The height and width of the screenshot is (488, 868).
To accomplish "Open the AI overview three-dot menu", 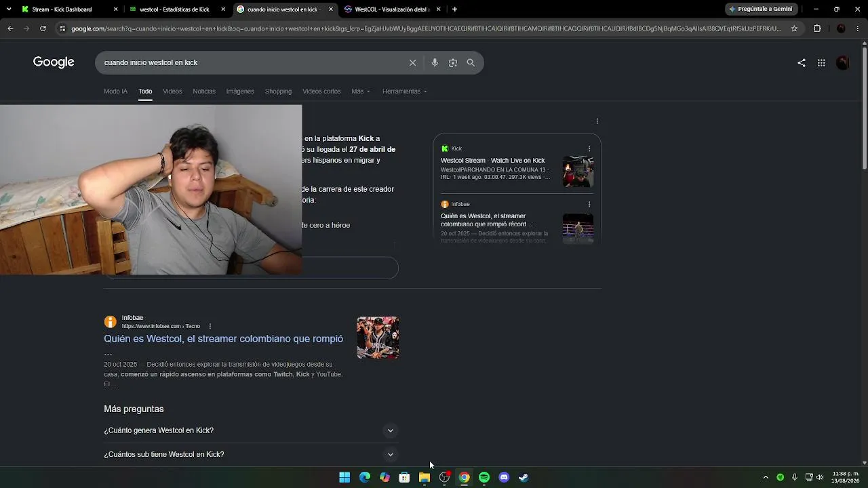I will pos(597,121).
